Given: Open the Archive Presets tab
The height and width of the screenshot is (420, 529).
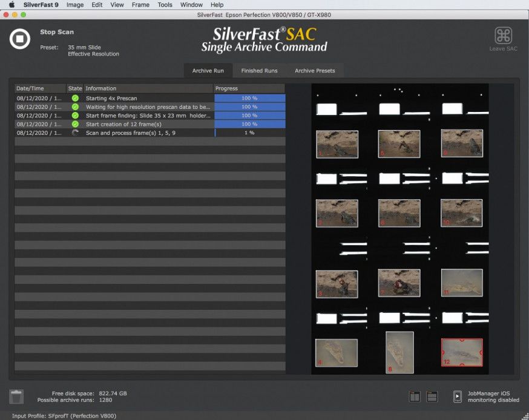Looking at the screenshot, I should click(314, 71).
